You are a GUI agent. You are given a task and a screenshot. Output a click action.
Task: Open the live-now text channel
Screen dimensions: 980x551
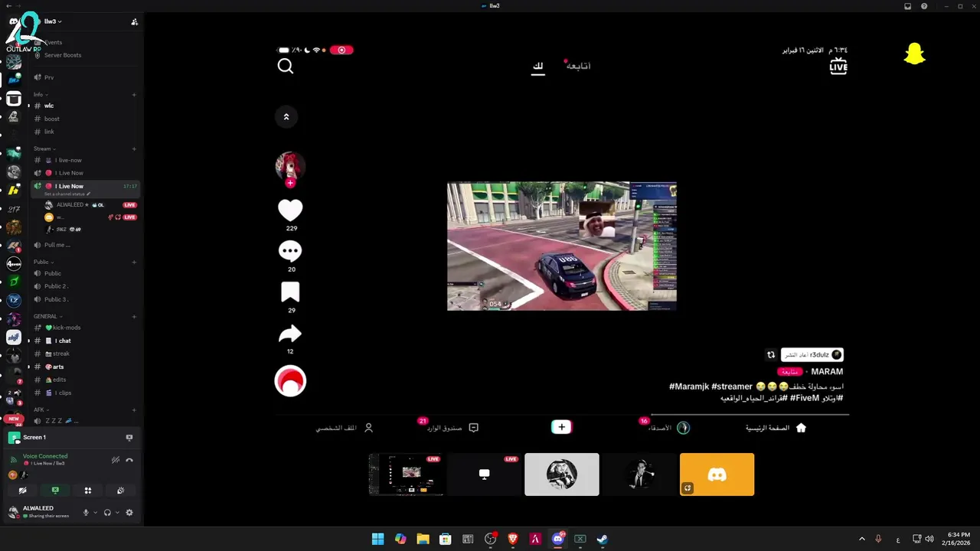pos(84,160)
